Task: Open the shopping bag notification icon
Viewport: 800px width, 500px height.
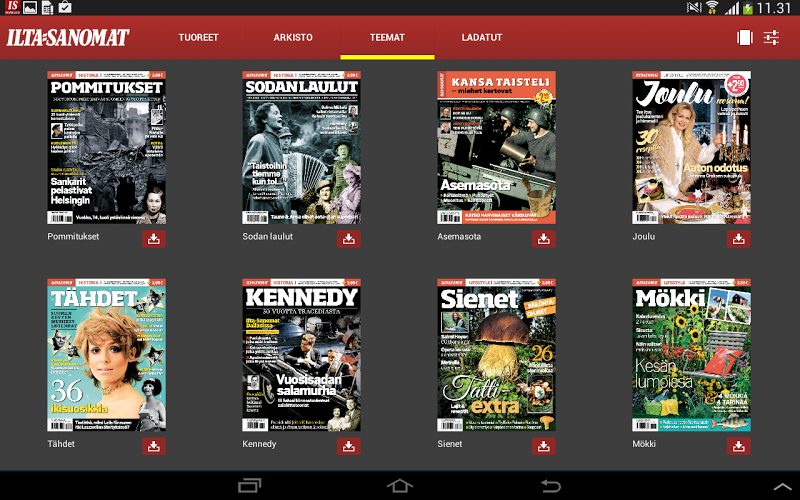Action: (x=65, y=7)
